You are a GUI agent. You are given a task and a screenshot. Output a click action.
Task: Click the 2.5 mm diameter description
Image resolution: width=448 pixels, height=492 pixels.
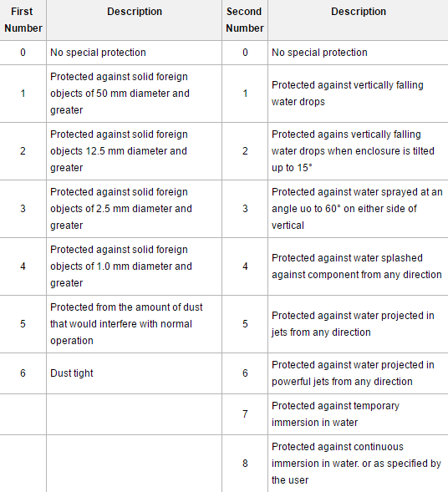(121, 209)
